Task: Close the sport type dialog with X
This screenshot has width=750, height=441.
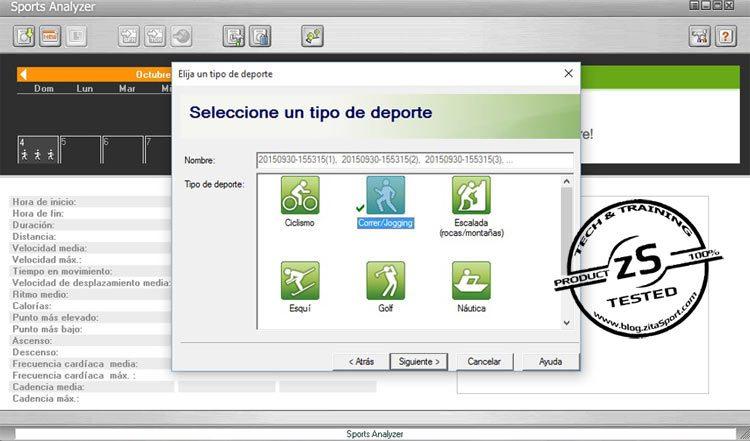Action: point(568,73)
